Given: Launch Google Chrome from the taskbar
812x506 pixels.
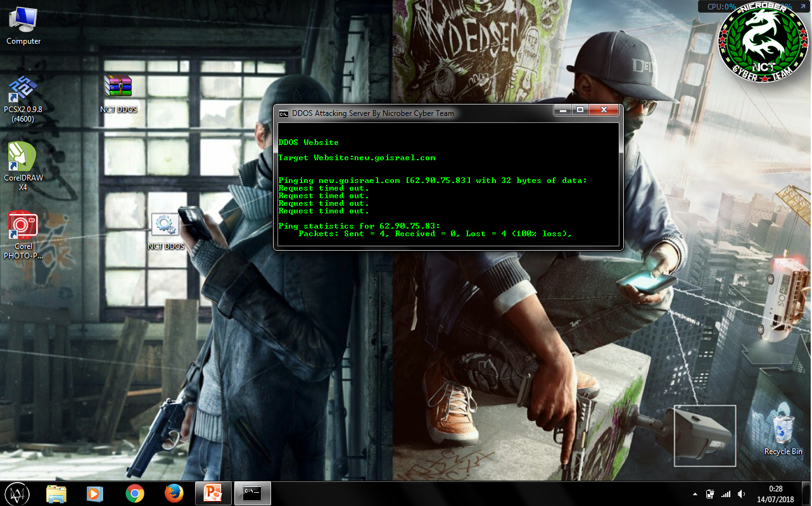Looking at the screenshot, I should pos(135,493).
